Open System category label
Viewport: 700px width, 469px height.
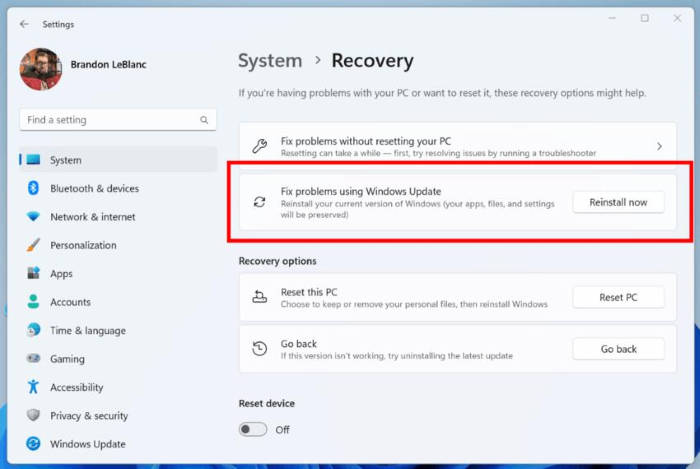pos(66,160)
